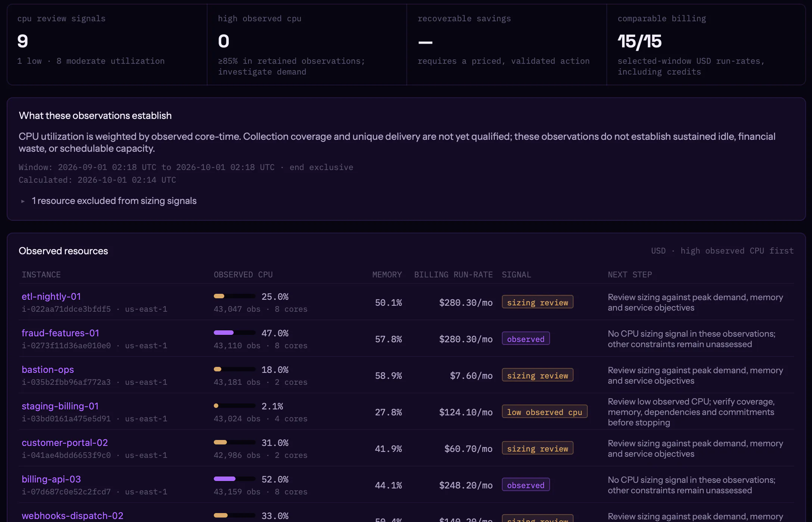
Task: Click the 'comparable billing' 15/15 value
Action: (640, 41)
